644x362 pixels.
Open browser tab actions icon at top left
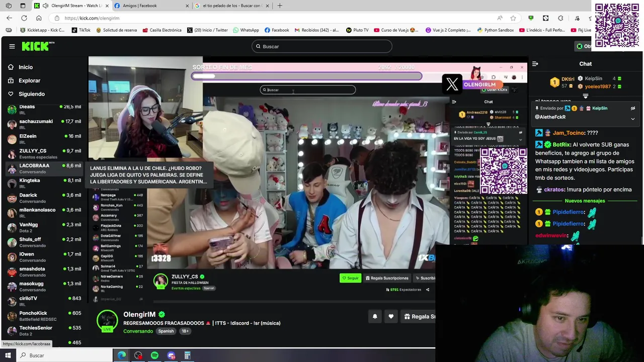click(x=23, y=6)
